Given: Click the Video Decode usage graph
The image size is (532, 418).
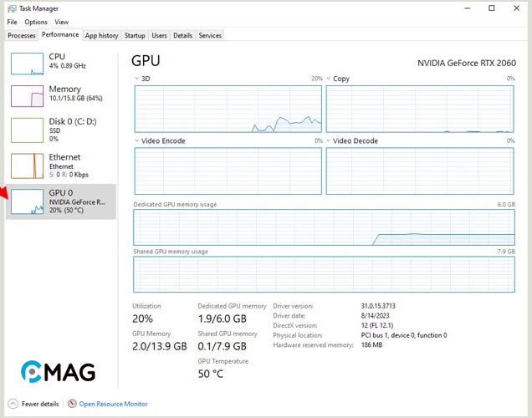Looking at the screenshot, I should coord(420,171).
